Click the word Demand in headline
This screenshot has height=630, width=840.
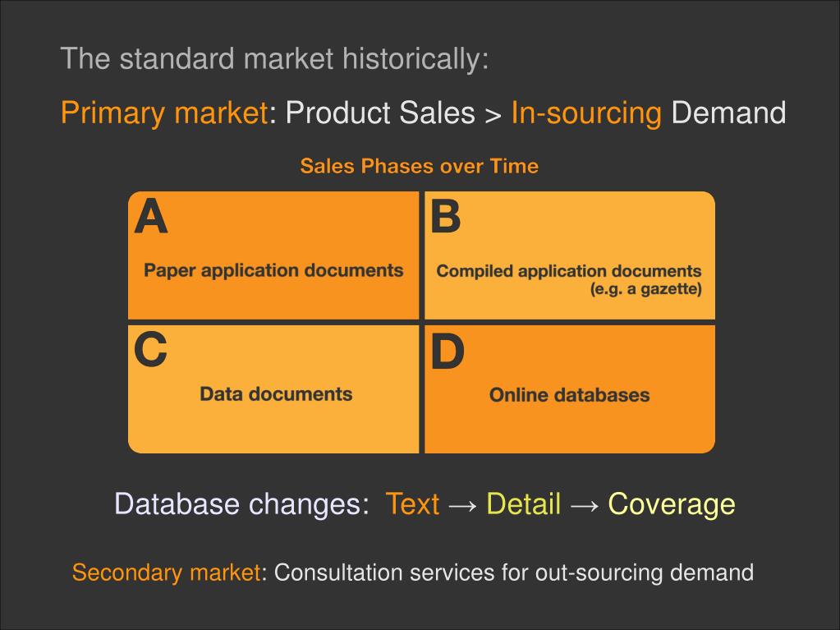click(x=728, y=113)
